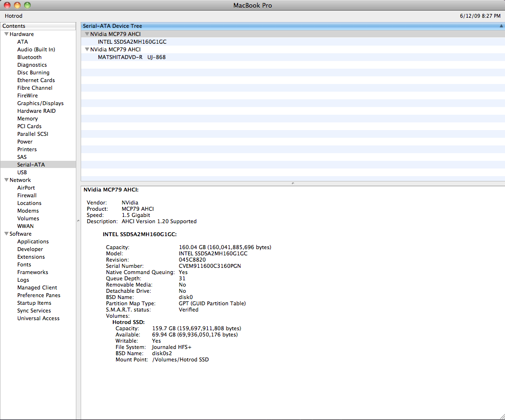Open Preference Panes category
Viewport: 505px width, 420px height.
(39, 295)
